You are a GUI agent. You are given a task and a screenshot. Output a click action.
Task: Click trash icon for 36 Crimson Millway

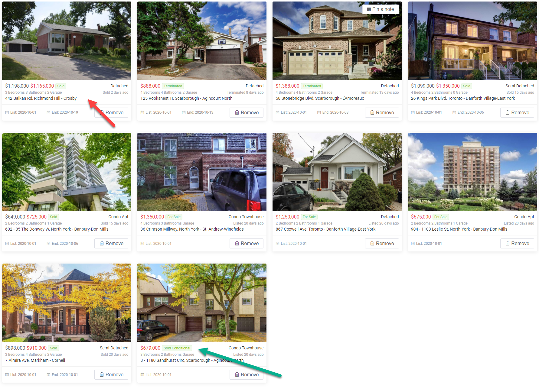pyautogui.click(x=237, y=243)
